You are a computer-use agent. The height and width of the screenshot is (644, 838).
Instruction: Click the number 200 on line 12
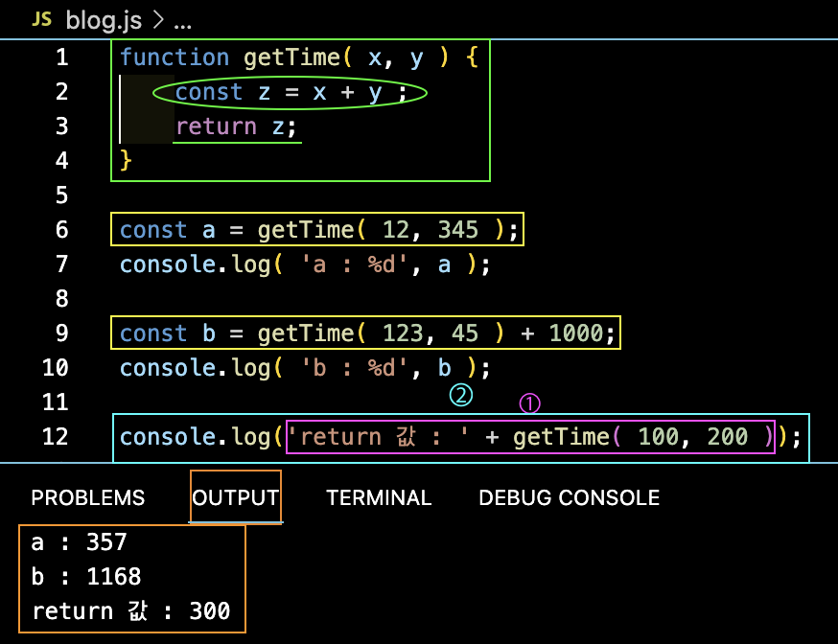(x=728, y=437)
